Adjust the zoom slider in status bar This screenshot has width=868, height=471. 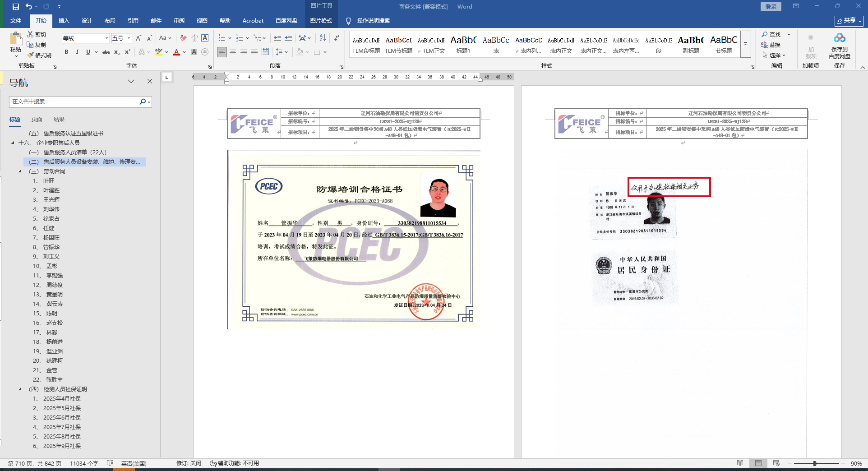coord(815,463)
